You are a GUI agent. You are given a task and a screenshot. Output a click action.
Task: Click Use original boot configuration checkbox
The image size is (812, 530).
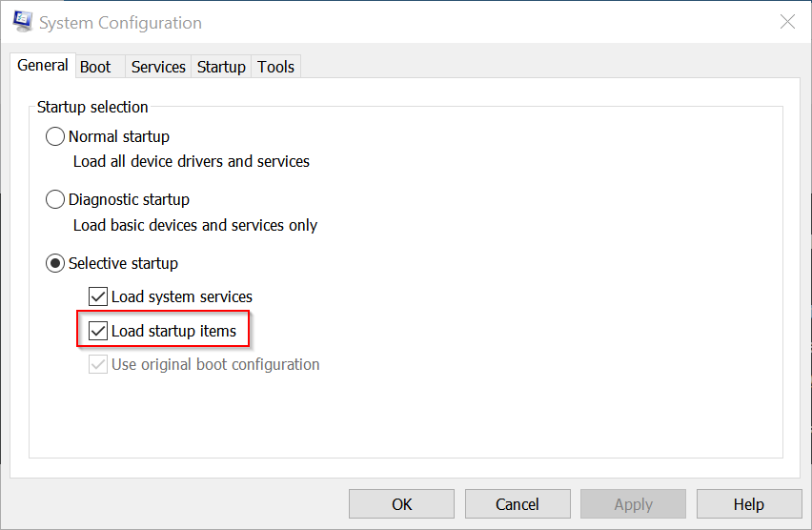(98, 364)
